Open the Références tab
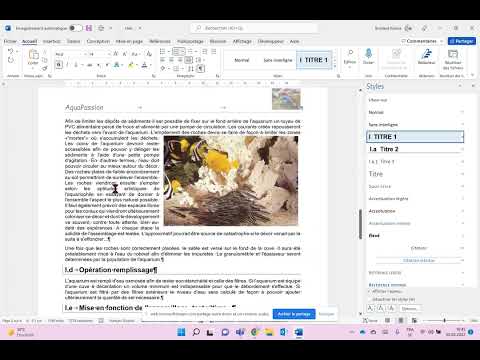 [160, 41]
